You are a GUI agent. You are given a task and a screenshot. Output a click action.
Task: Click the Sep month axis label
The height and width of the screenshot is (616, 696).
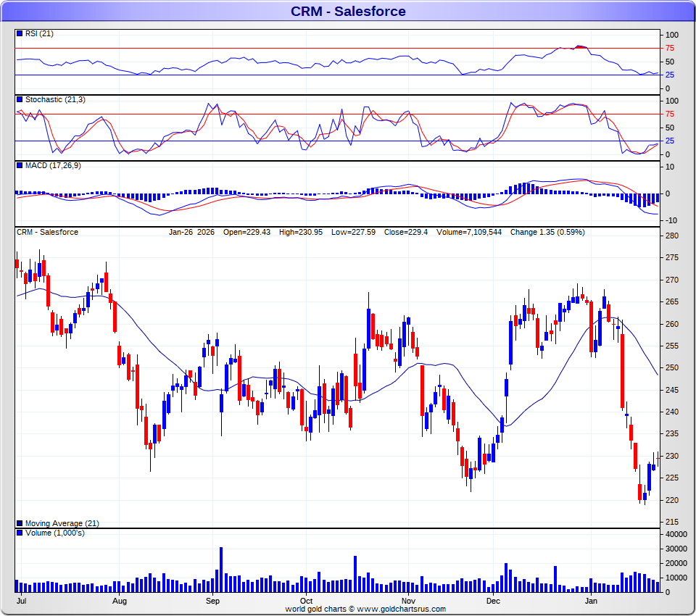pos(212,601)
